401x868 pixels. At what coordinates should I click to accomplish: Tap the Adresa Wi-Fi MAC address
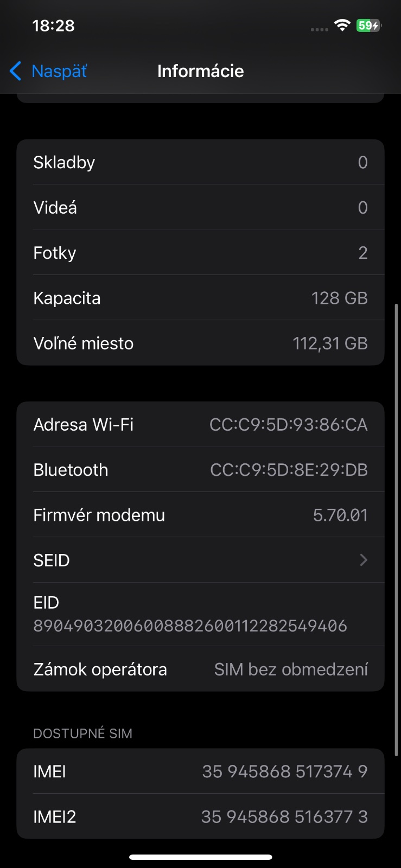point(288,425)
